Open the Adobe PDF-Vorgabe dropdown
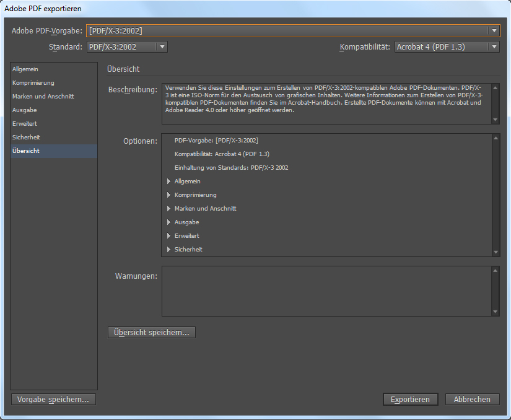 tap(292, 30)
